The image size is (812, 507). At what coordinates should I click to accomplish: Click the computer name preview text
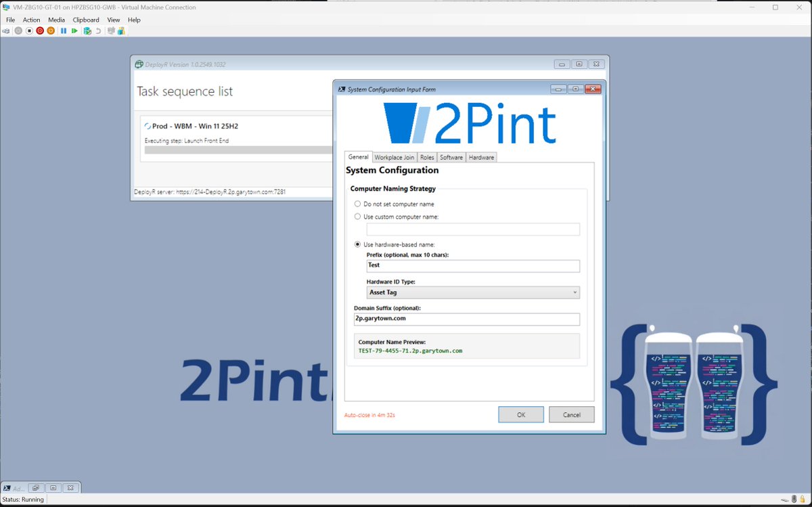pos(410,351)
